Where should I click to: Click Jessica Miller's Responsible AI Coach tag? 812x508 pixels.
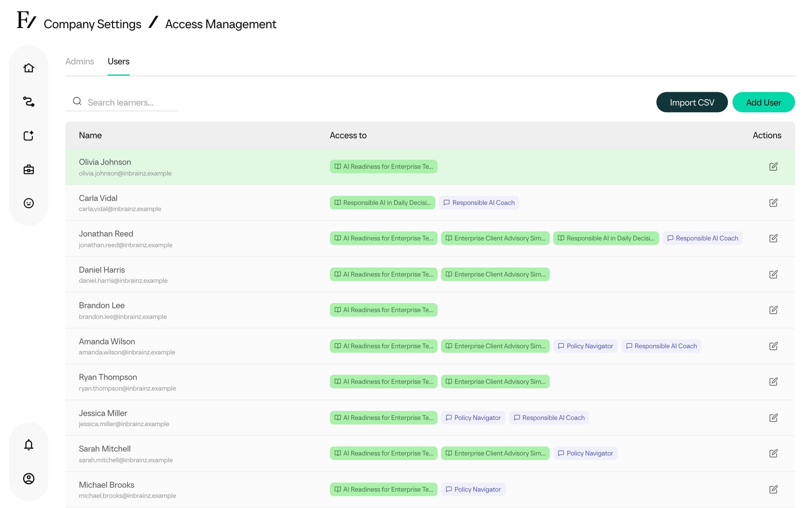point(549,418)
